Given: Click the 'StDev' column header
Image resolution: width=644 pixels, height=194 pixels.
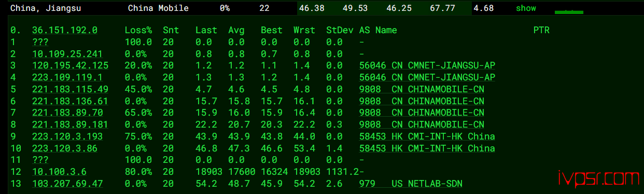Looking at the screenshot, I should pyautogui.click(x=340, y=30).
